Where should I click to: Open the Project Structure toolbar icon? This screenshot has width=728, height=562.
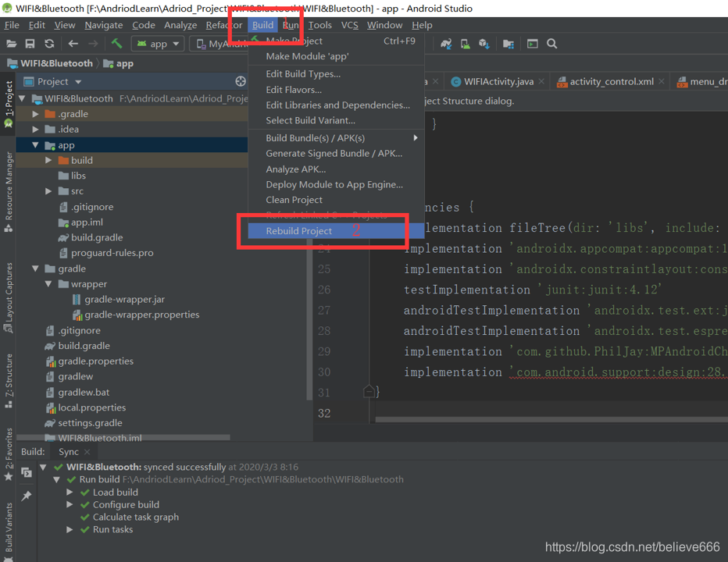tap(509, 44)
